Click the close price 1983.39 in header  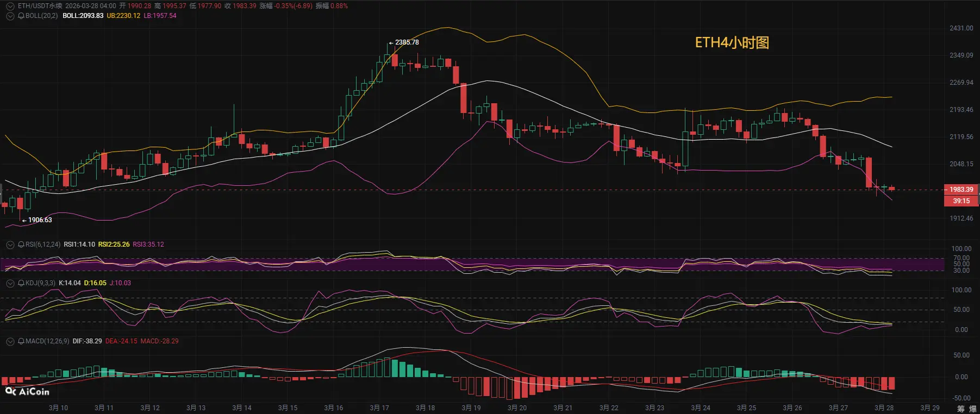pyautogui.click(x=244, y=6)
